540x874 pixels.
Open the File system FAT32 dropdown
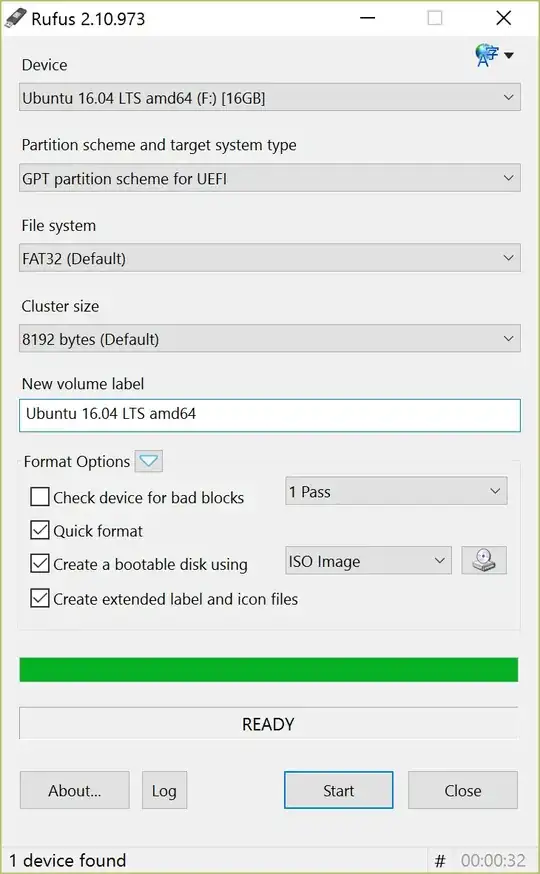pyautogui.click(x=270, y=258)
